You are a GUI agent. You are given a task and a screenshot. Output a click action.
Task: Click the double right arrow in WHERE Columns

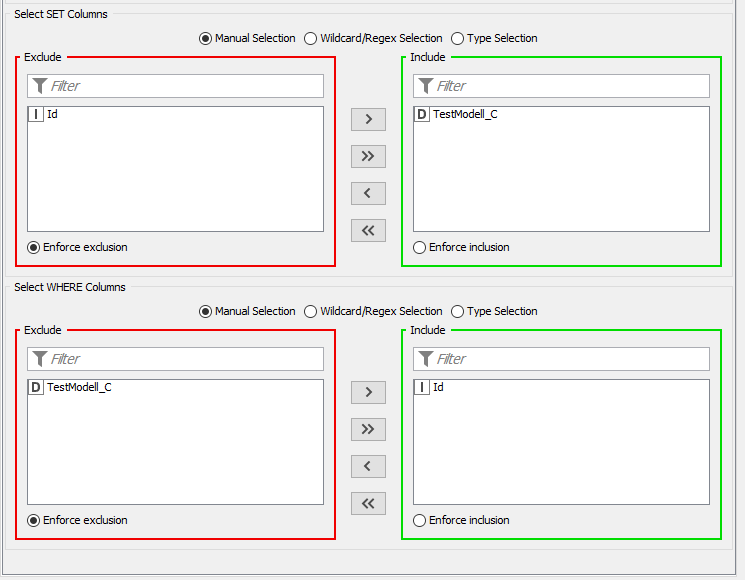[368, 429]
